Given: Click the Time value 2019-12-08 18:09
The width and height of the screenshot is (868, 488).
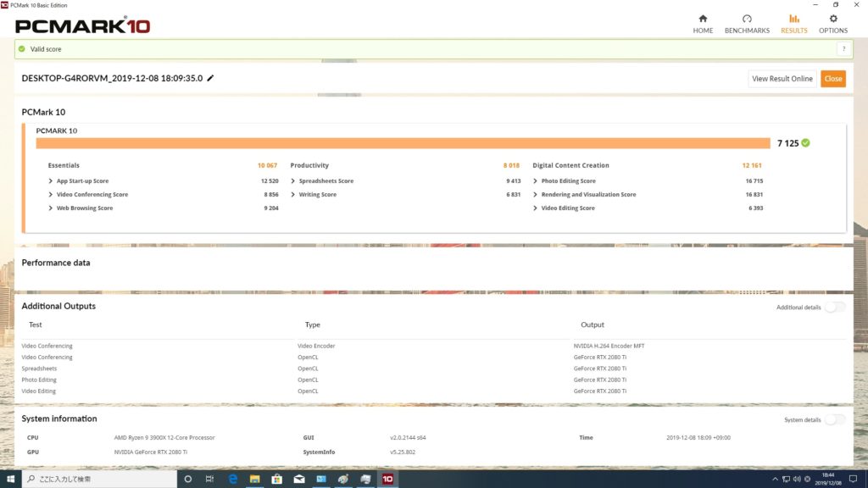Looking at the screenshot, I should pyautogui.click(x=698, y=438).
